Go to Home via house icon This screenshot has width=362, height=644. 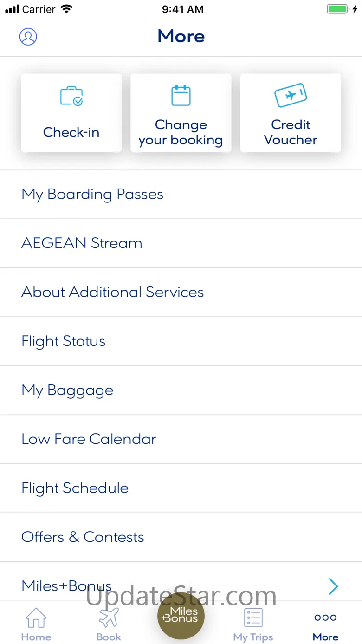(36, 618)
